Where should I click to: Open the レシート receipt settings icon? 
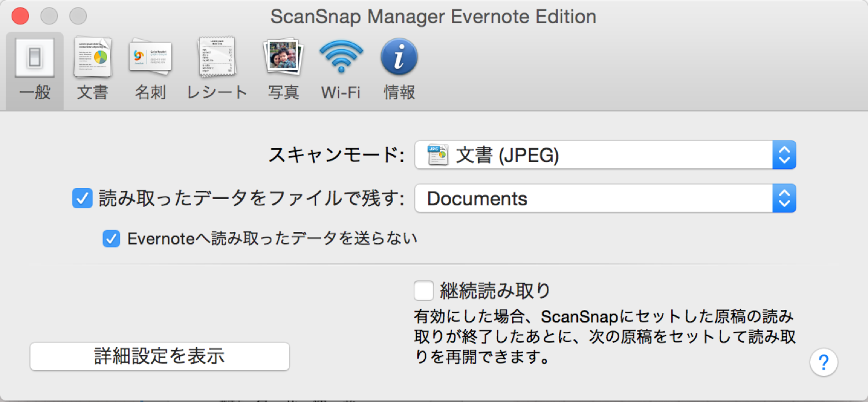pyautogui.click(x=217, y=57)
